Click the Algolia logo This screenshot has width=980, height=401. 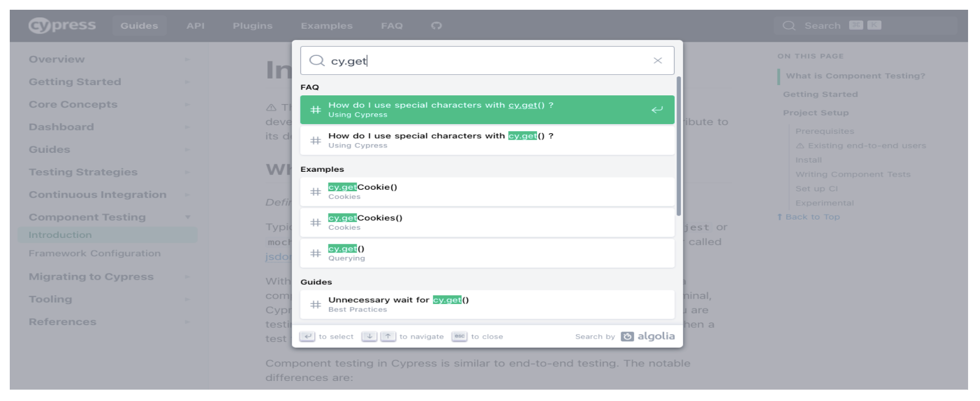(x=648, y=337)
